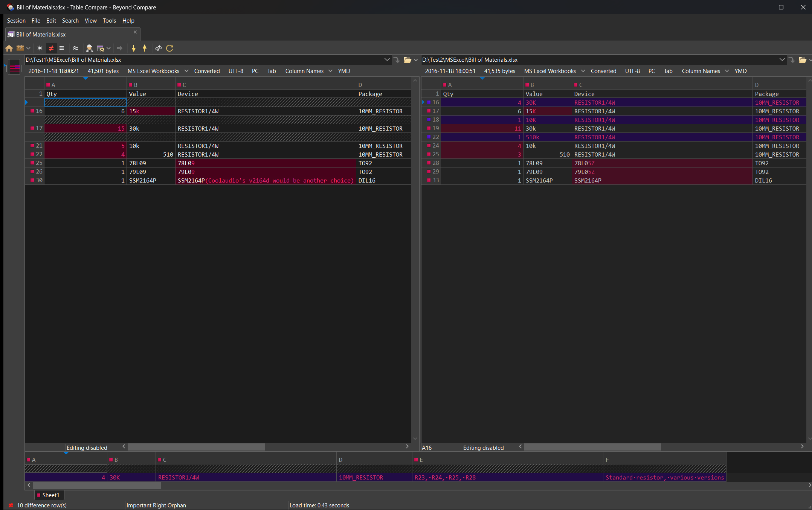Expand left MS Excel Workbooks format dropdown
Screen dimensions: 812x510
(186, 71)
